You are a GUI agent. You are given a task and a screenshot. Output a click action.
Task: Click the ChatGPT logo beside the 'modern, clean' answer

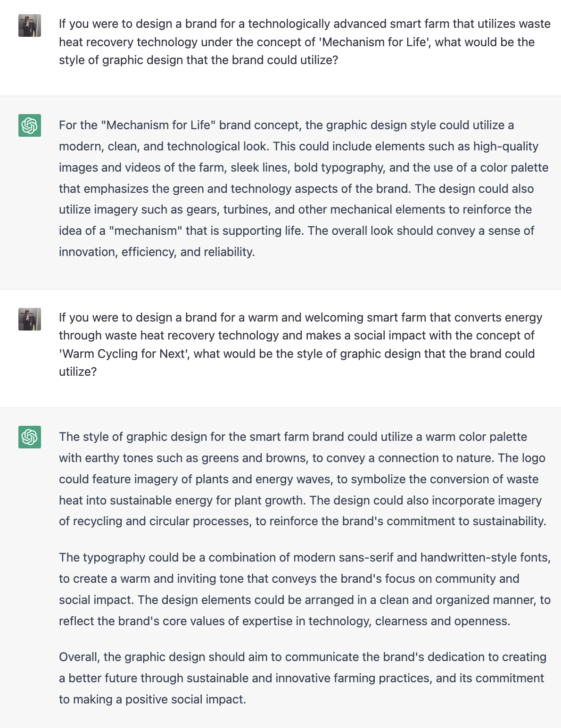tap(30, 125)
